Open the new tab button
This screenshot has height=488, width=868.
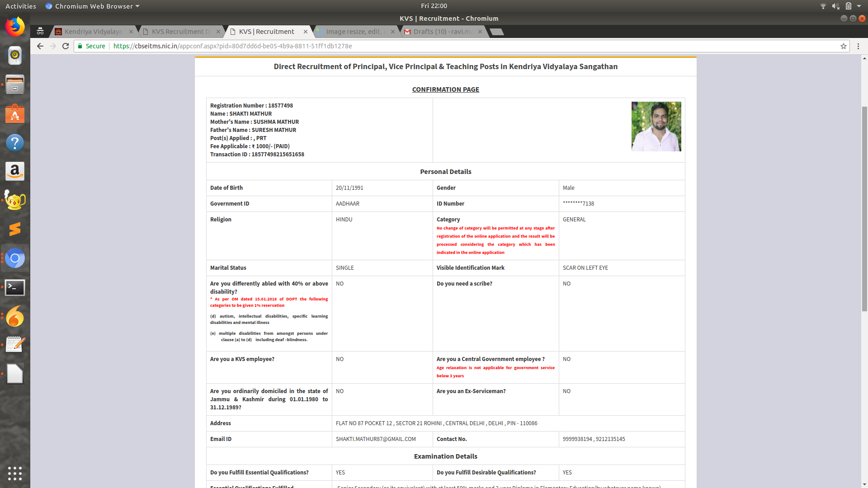(x=496, y=32)
